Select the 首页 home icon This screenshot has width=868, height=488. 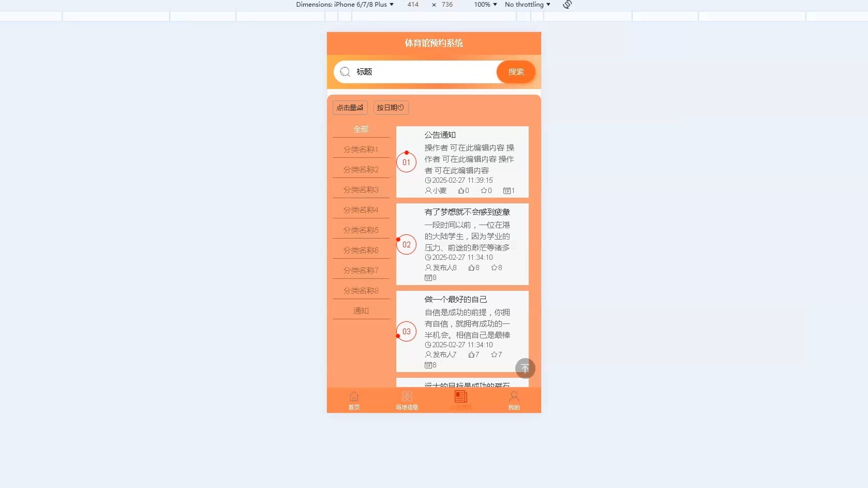point(354,396)
